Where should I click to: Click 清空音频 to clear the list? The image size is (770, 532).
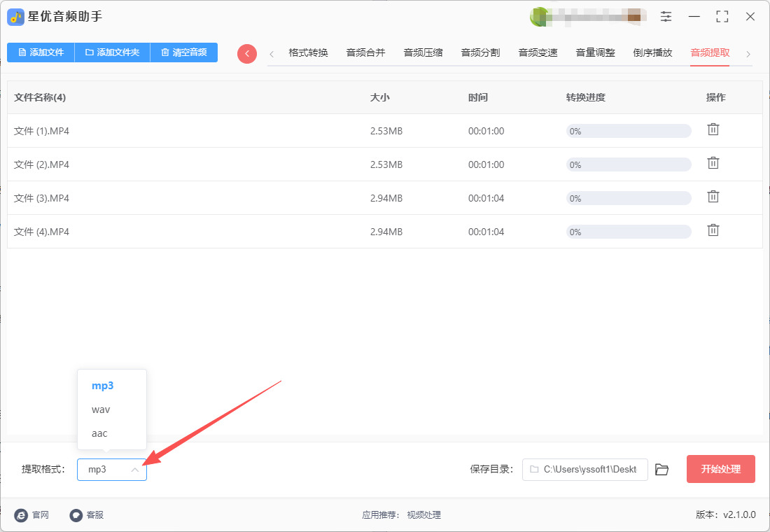184,52
